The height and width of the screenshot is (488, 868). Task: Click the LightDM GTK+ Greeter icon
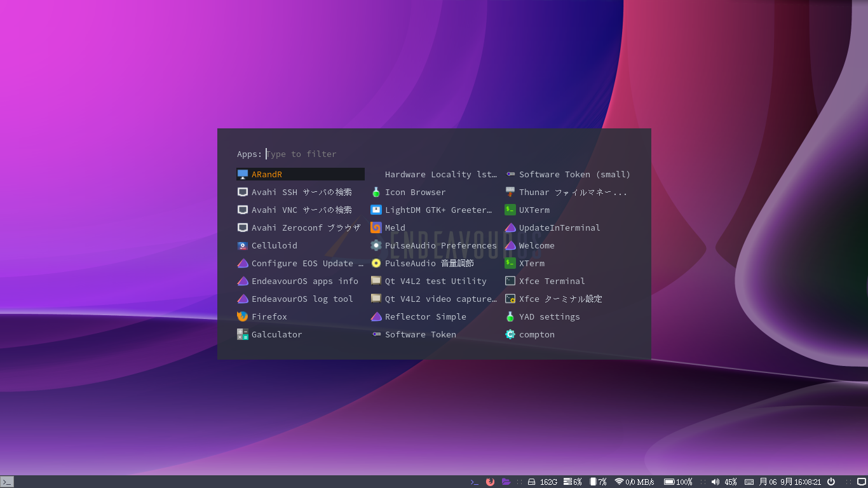tap(376, 210)
